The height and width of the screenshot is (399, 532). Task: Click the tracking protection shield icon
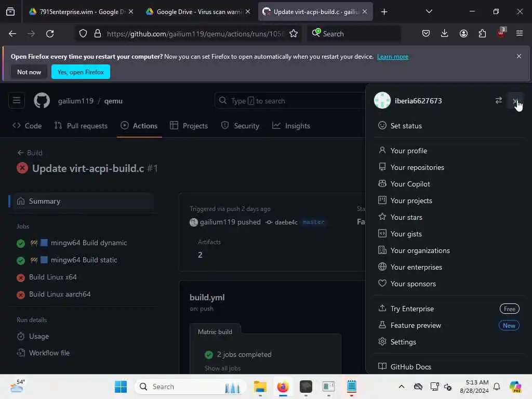pos(83,34)
